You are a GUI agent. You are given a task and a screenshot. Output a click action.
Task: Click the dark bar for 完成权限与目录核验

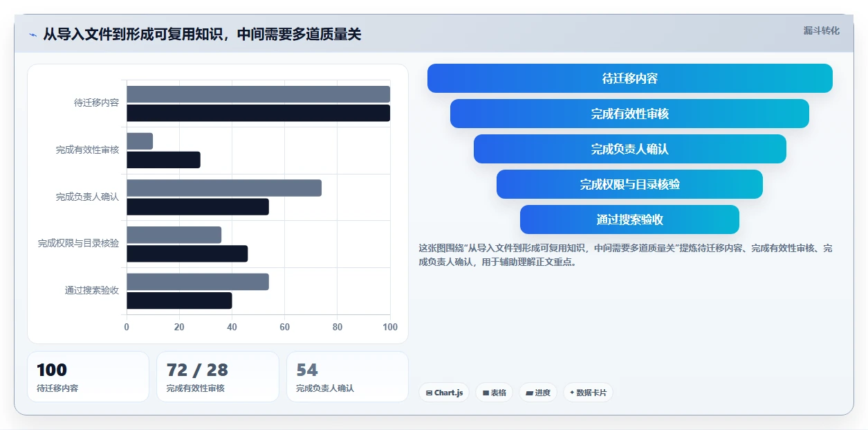187,253
